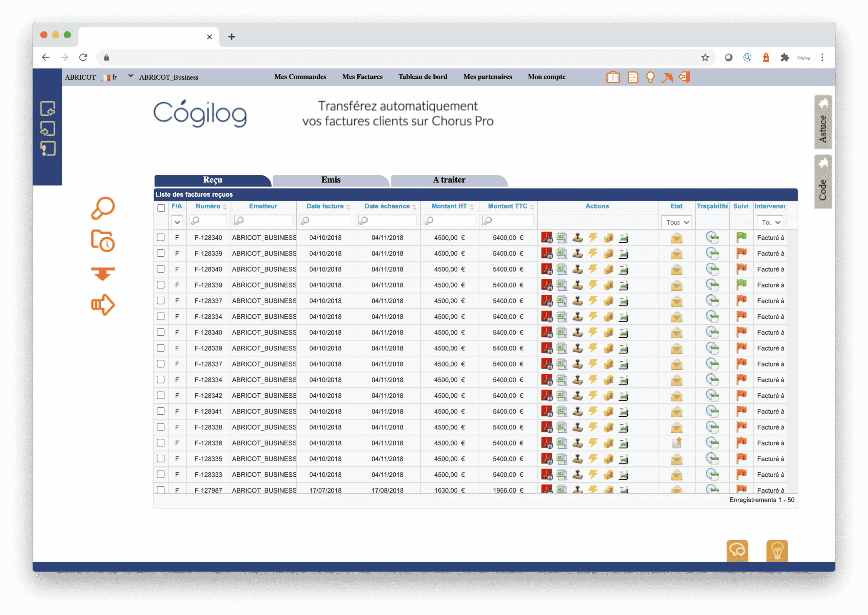
Task: Click the Chorus Pro transfer banner text
Action: coord(398,114)
